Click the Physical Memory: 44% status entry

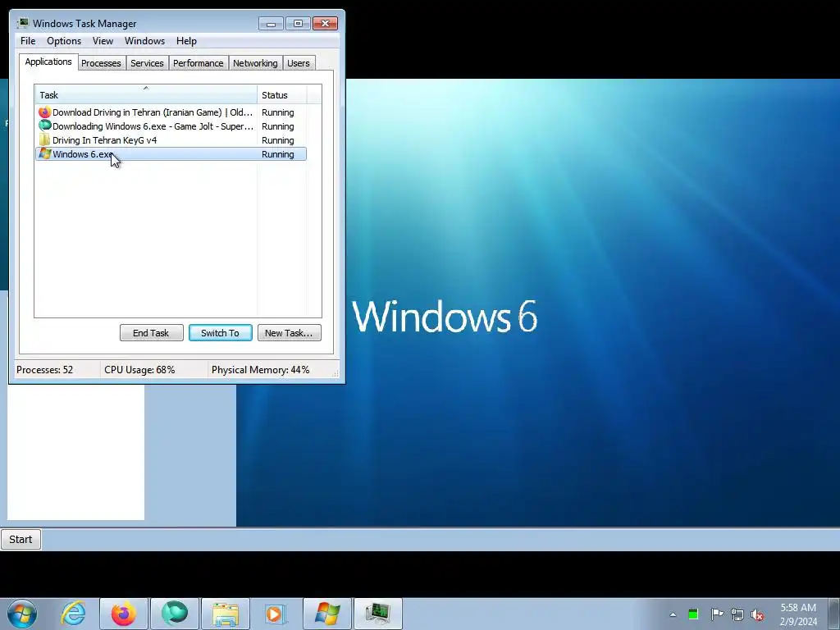point(260,370)
